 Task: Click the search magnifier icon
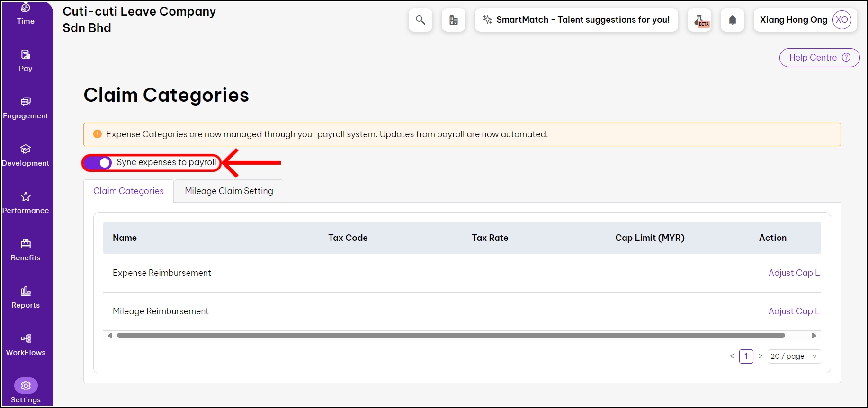point(420,20)
